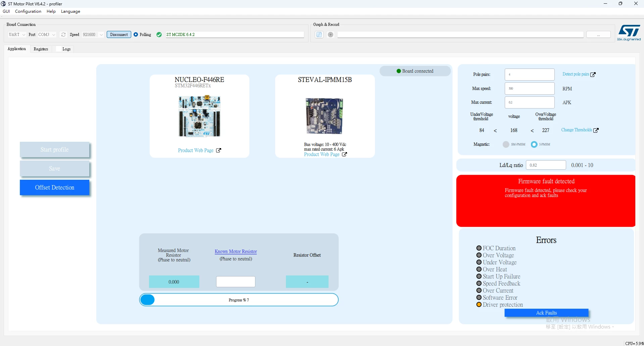The width and height of the screenshot is (644, 346).
Task: Open the Help menu
Action: (x=51, y=11)
